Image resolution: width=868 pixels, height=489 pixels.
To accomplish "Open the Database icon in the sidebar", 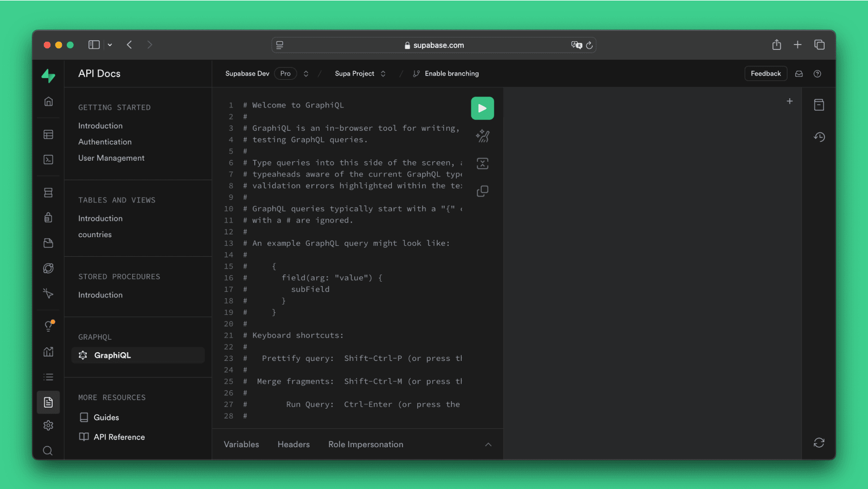I will [48, 192].
